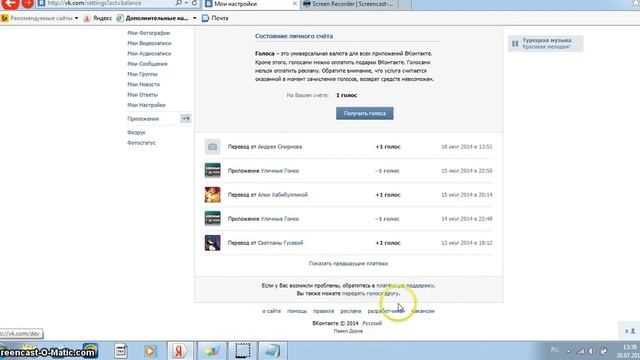Open the Павел Дуров footer link
The image size is (640, 360).
[348, 331]
